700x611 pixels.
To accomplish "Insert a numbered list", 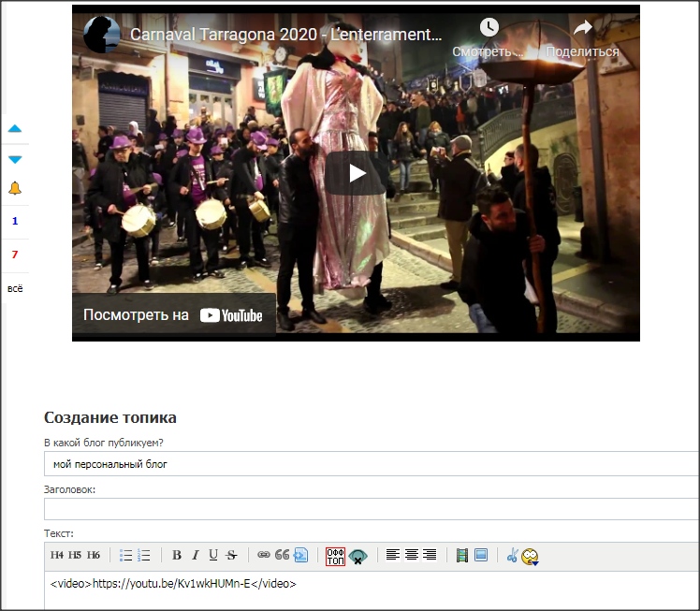I will click(144, 555).
